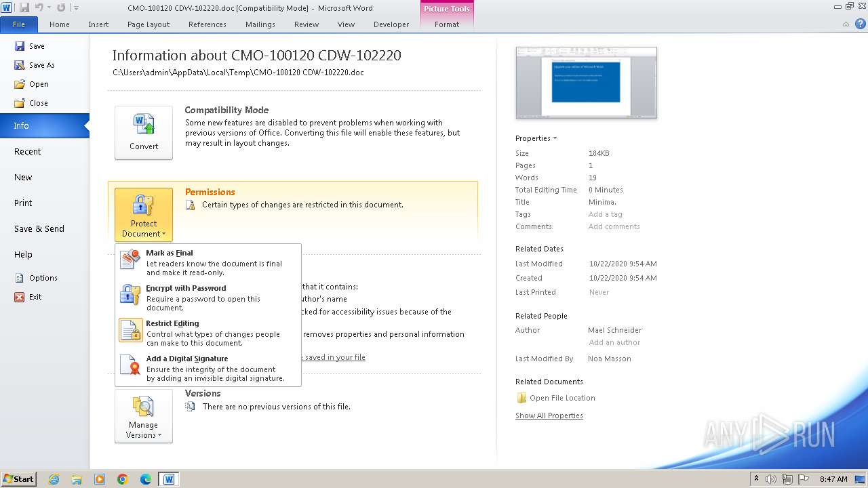Screen dimensions: 868x488
Task: Click Open in the Backstage menu
Action: click(31, 84)
